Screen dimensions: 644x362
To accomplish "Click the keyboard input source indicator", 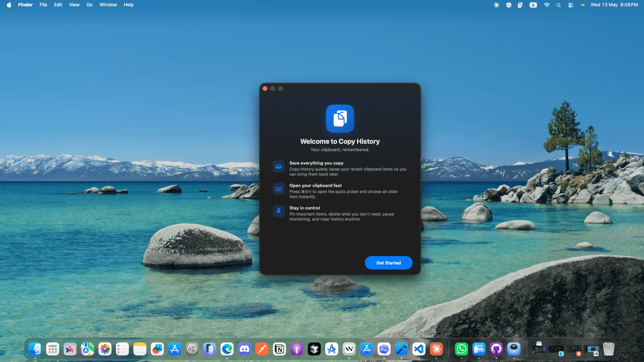I will pos(533,5).
